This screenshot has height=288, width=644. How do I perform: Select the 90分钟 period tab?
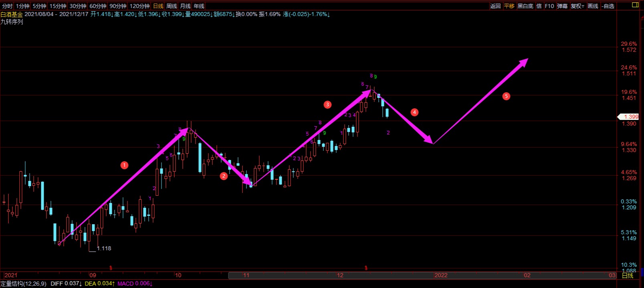point(118,6)
